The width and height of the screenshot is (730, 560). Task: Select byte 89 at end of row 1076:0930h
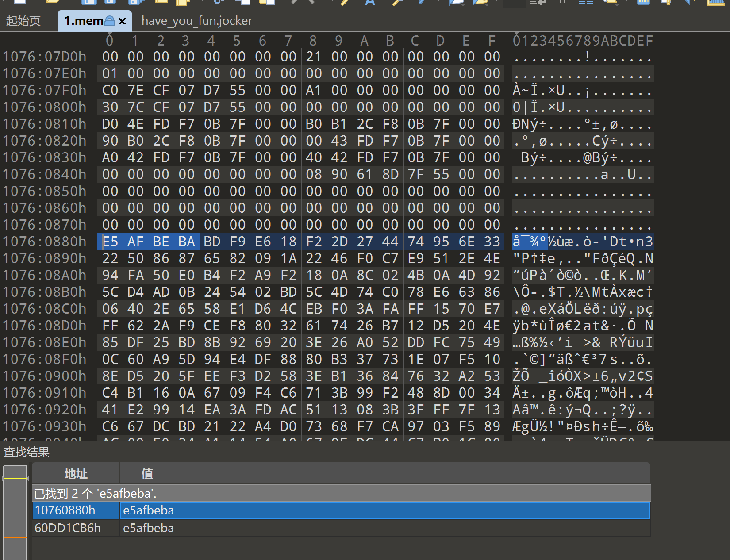[x=492, y=426]
